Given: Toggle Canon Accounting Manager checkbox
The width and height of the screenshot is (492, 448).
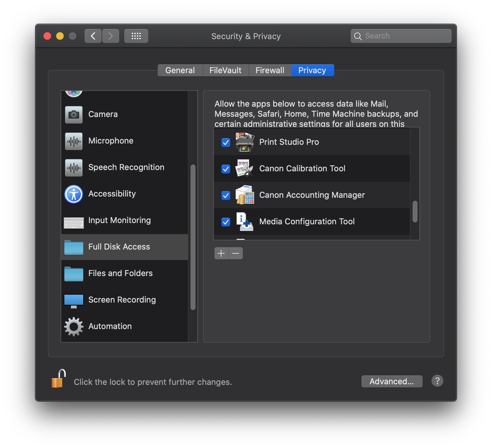Looking at the screenshot, I should click(225, 196).
